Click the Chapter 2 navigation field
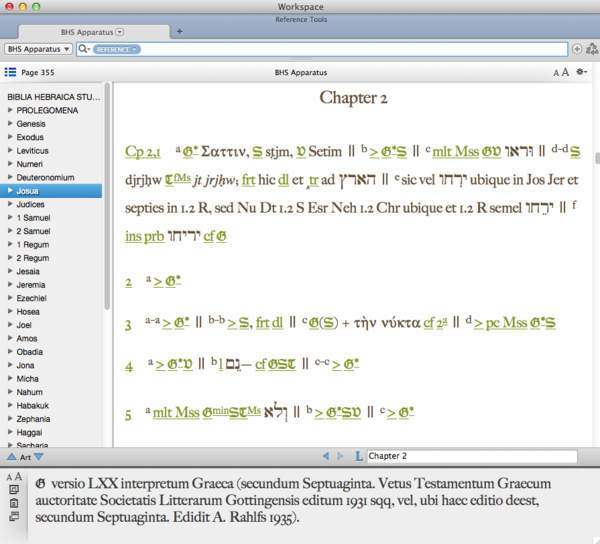This screenshot has width=600, height=544. click(470, 456)
